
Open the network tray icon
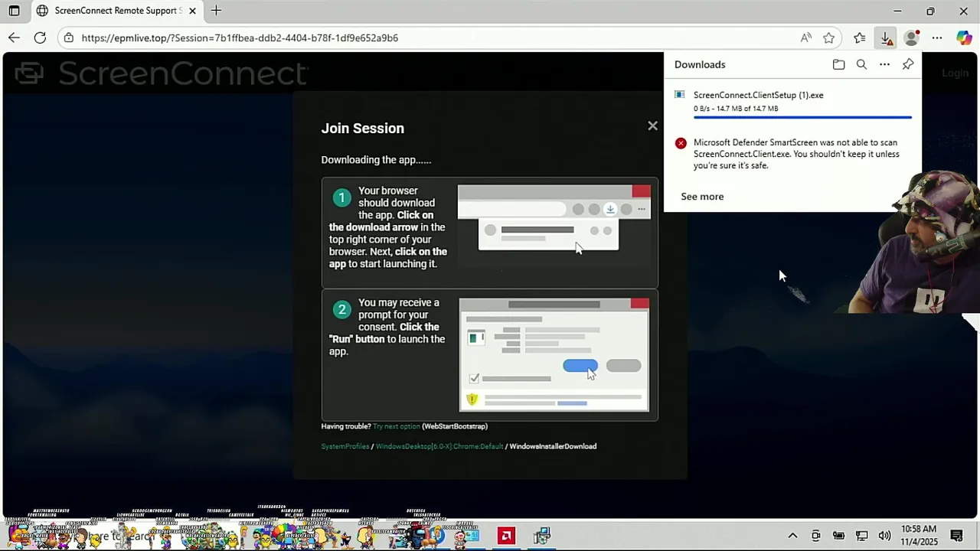pyautogui.click(x=861, y=536)
